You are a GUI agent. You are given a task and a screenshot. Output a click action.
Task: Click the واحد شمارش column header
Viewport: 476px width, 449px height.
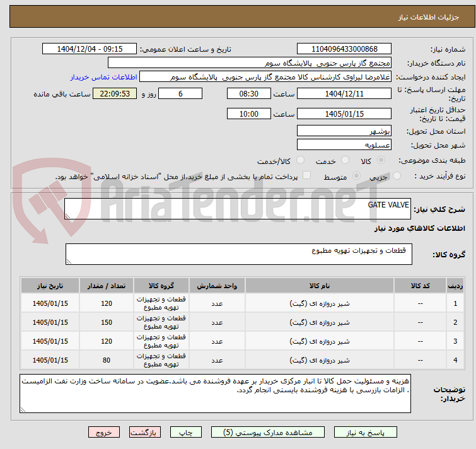click(217, 286)
